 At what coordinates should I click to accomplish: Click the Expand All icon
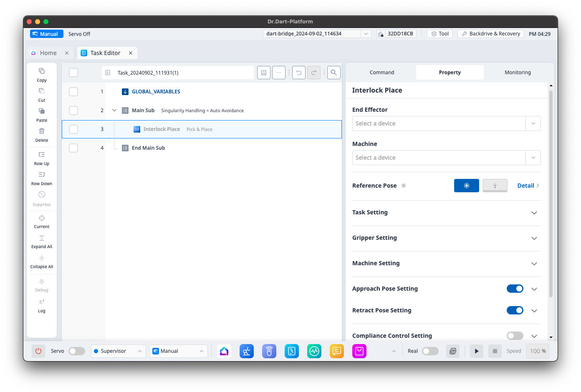[x=42, y=238]
